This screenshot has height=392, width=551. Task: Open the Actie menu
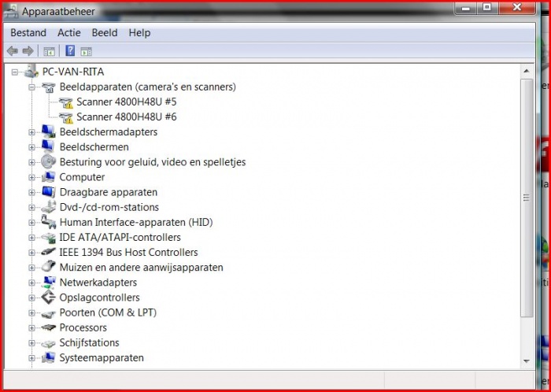click(x=69, y=33)
